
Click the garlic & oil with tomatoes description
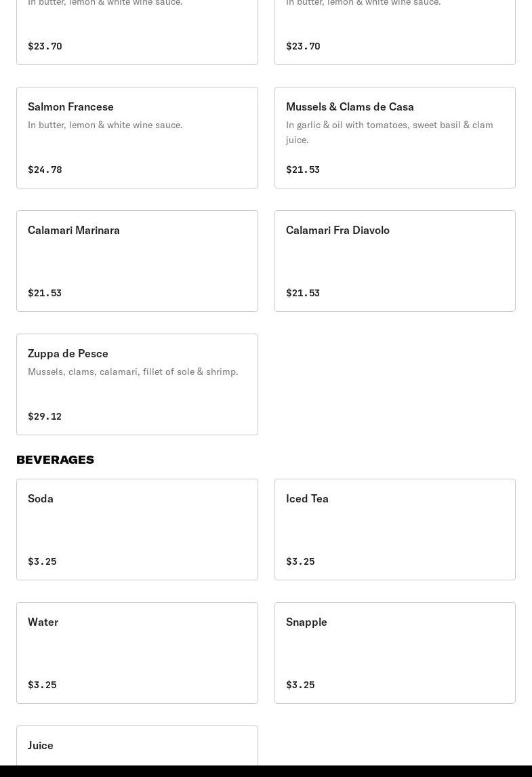tap(389, 132)
